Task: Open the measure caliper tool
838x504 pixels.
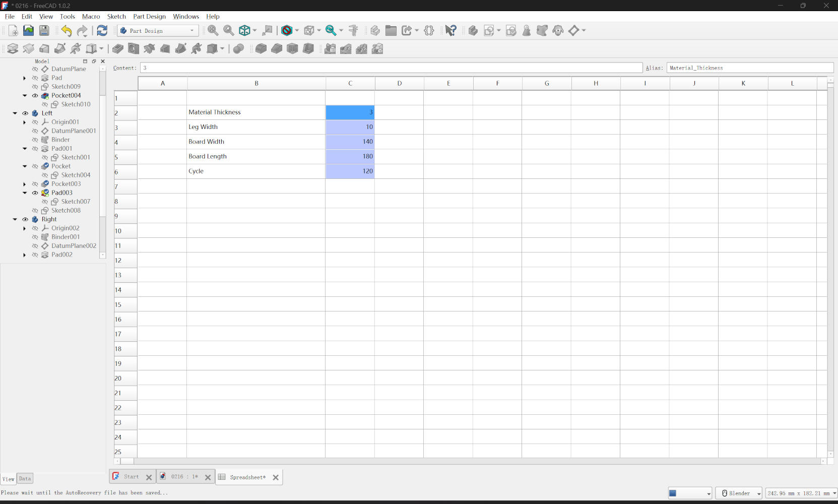Action: coord(353,31)
